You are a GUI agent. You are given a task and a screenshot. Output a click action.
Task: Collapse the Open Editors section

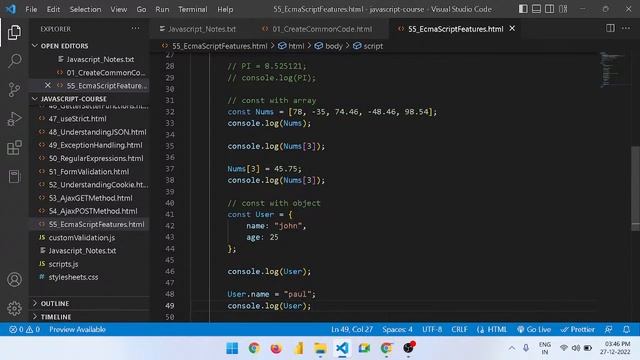tap(64, 46)
